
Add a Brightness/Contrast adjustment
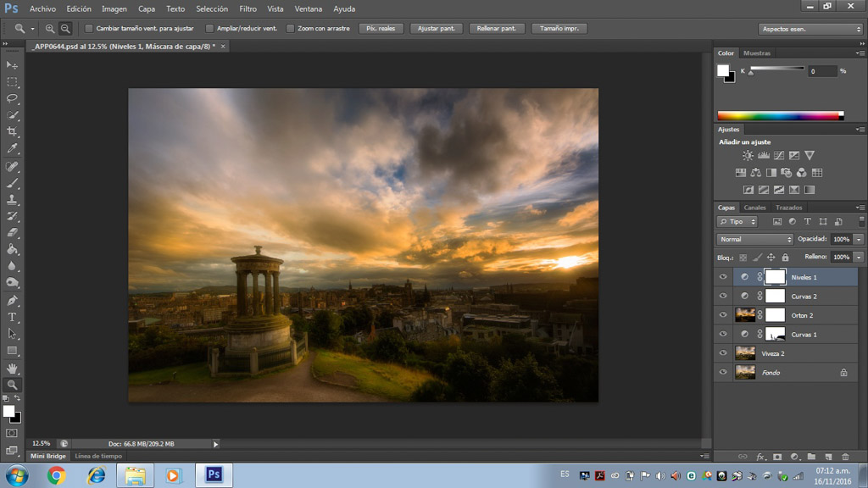coord(748,156)
